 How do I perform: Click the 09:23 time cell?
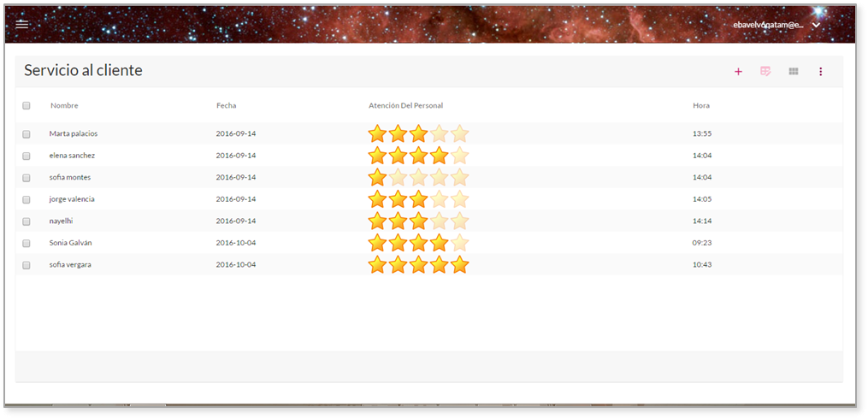click(x=702, y=243)
